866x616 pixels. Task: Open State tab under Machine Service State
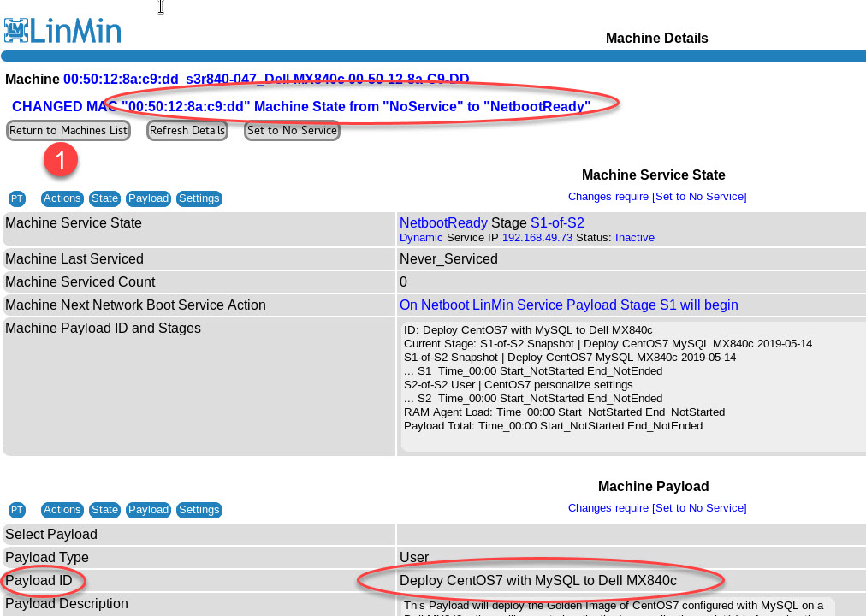tap(104, 198)
